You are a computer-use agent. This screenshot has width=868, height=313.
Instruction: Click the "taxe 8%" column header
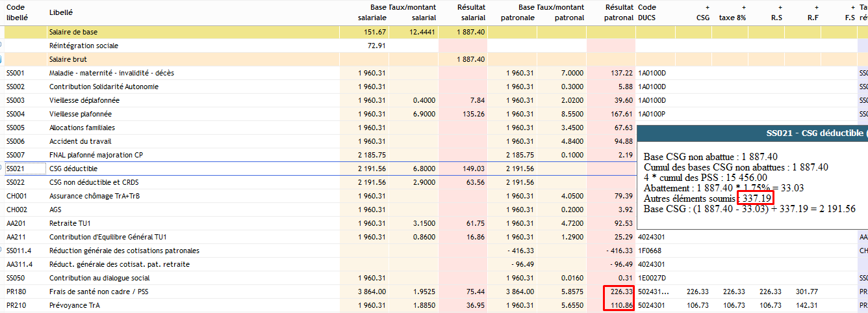point(732,18)
